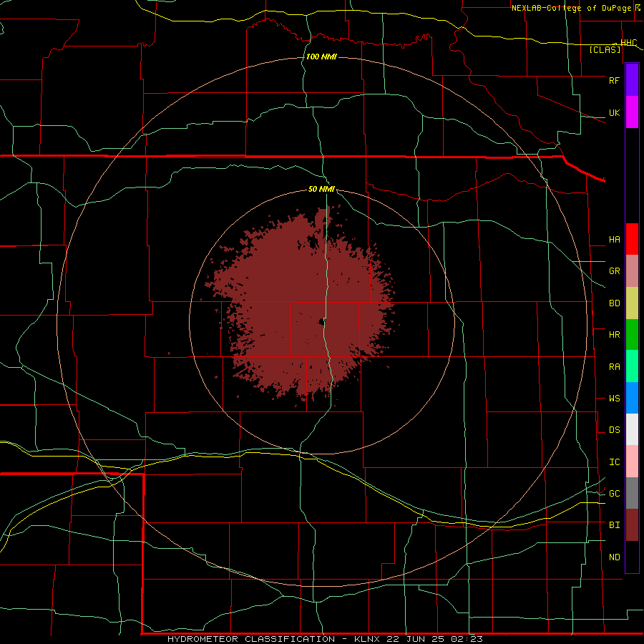Click the '02:23' timestamp
The width and height of the screenshot is (644, 644).
pos(466,639)
